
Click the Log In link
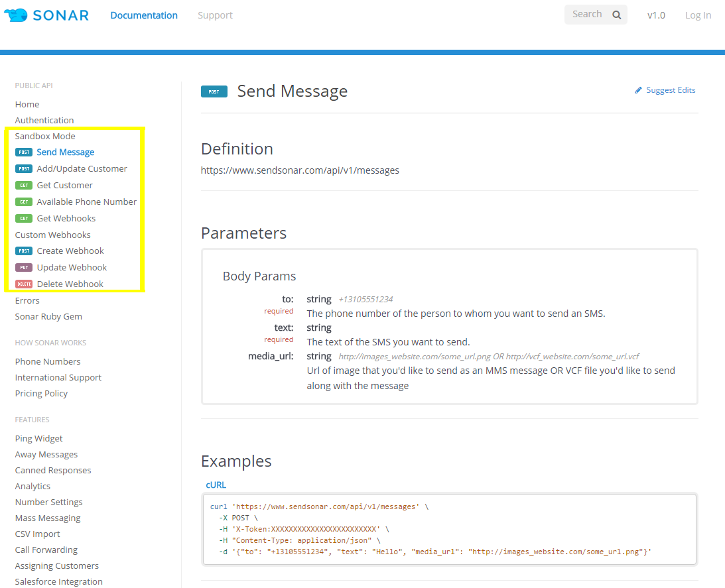pyautogui.click(x=698, y=15)
